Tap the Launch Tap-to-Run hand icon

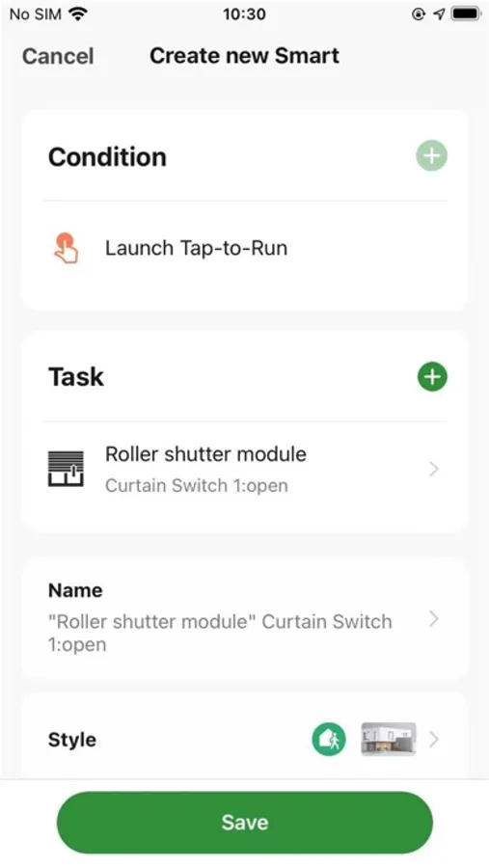(x=66, y=248)
